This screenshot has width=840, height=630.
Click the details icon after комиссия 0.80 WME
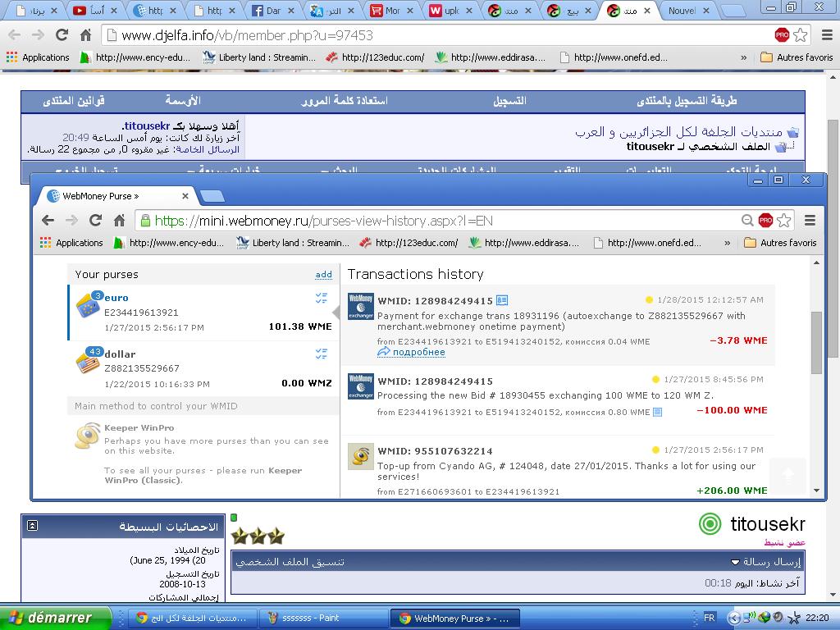pyautogui.click(x=657, y=412)
